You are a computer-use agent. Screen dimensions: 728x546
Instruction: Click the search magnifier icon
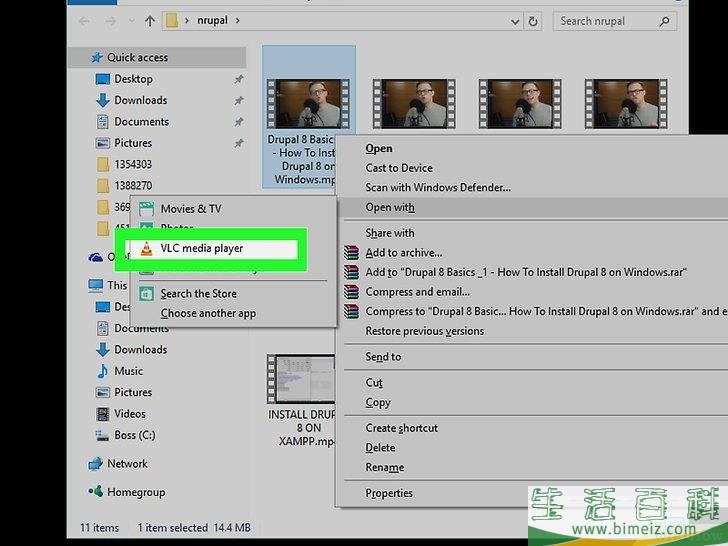coord(664,21)
